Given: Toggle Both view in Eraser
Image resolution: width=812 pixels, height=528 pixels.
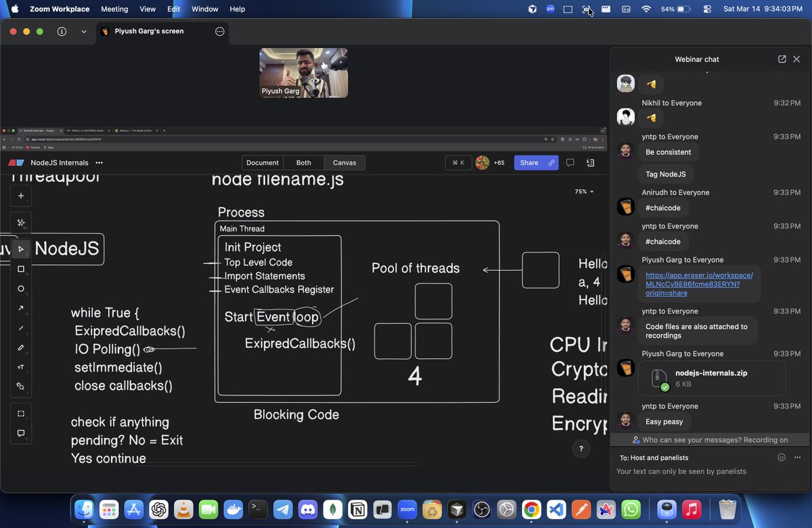Looking at the screenshot, I should click(303, 162).
